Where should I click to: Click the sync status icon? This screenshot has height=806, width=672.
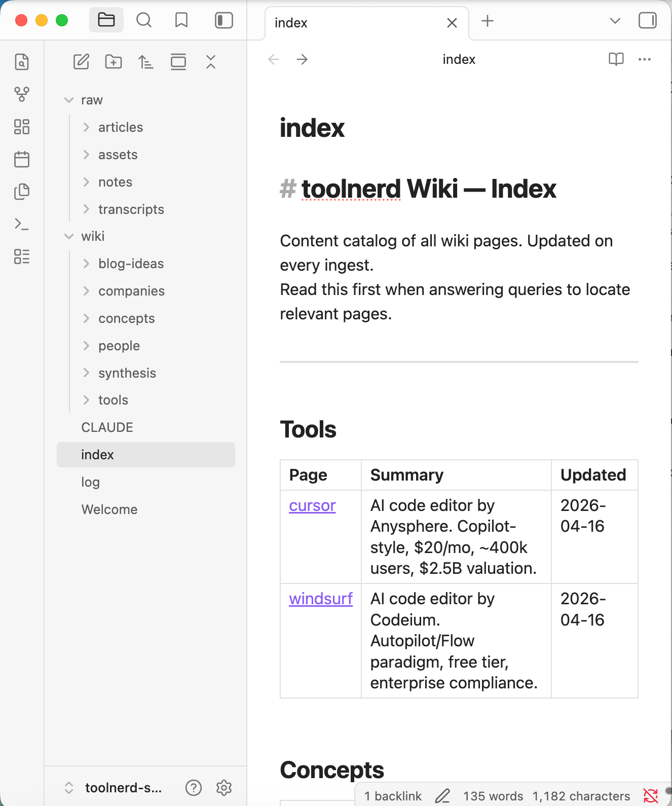coord(651,796)
